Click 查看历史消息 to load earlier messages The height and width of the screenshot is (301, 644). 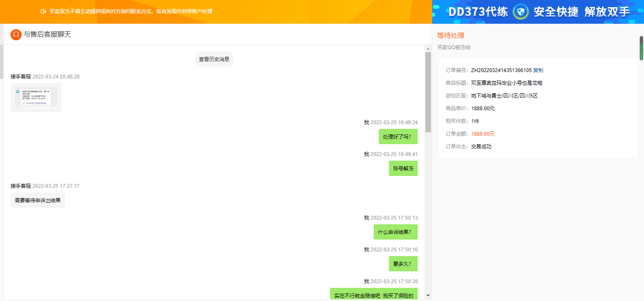point(214,59)
